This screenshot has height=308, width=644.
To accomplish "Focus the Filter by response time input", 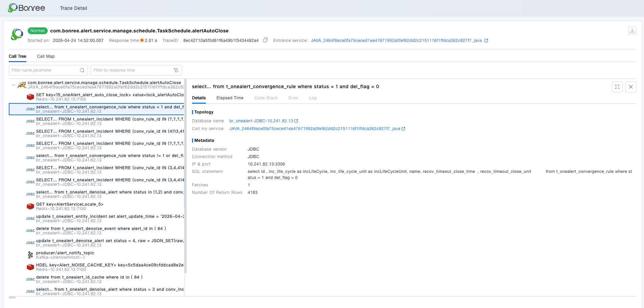I will tap(136, 70).
